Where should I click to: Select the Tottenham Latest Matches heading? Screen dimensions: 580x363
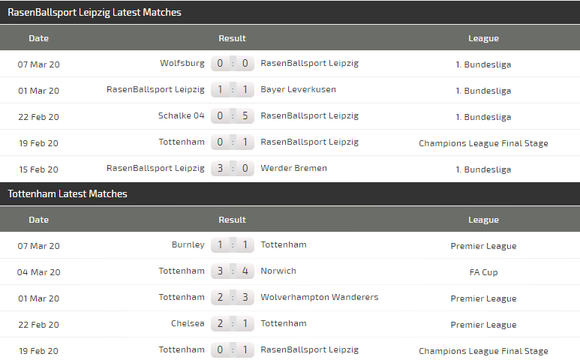(67, 194)
